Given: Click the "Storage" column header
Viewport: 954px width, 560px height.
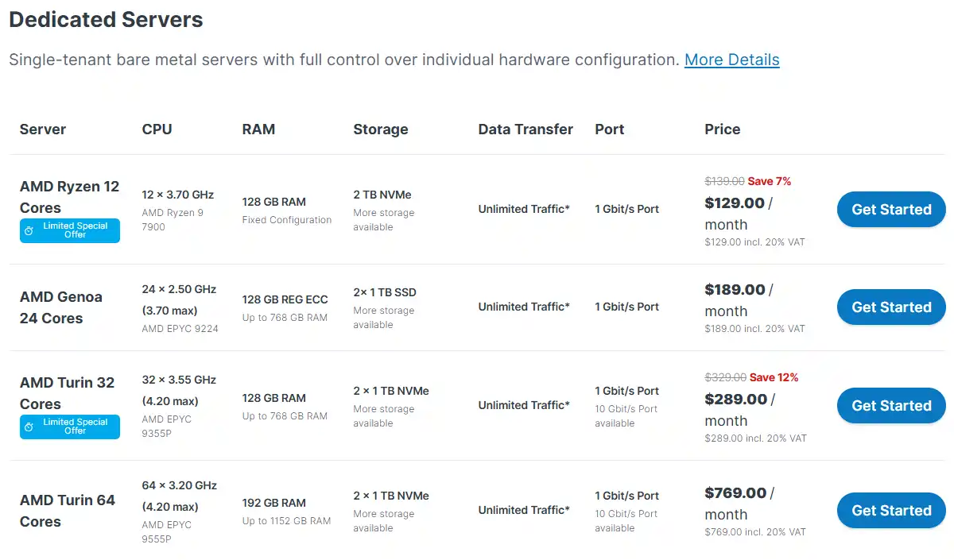Looking at the screenshot, I should coord(381,129).
